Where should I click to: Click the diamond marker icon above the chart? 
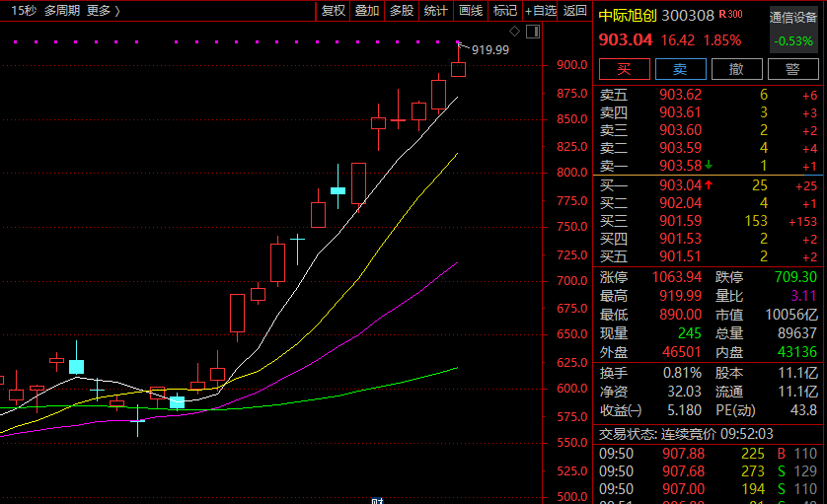[515, 32]
